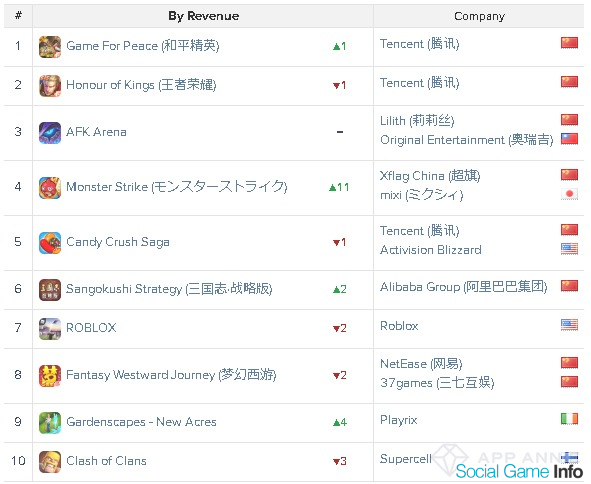Open the Playrix company link
This screenshot has height=484, width=591.
pos(398,420)
